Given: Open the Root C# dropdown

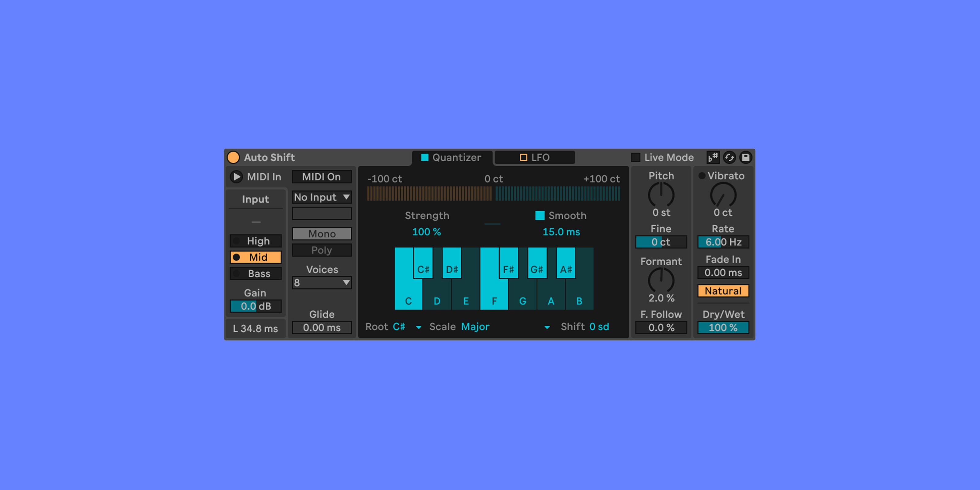Looking at the screenshot, I should tap(407, 327).
